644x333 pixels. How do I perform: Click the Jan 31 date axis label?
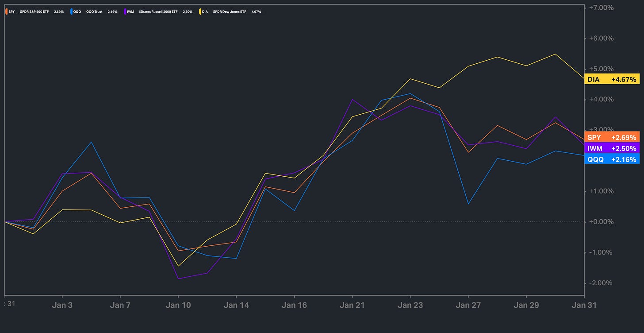[584, 305]
